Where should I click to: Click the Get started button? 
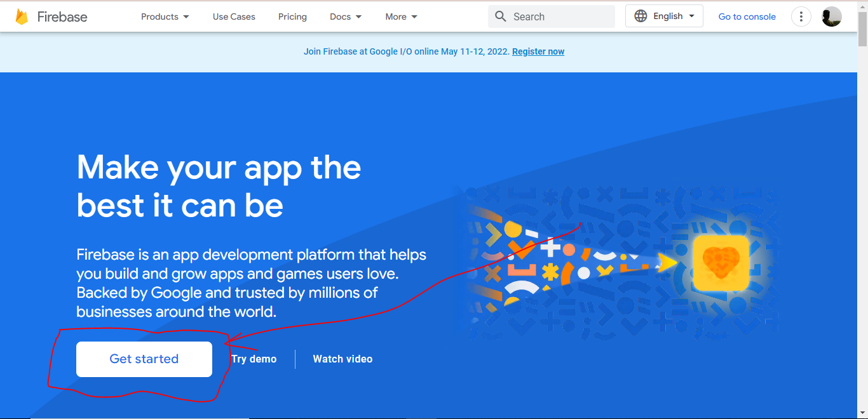click(144, 359)
